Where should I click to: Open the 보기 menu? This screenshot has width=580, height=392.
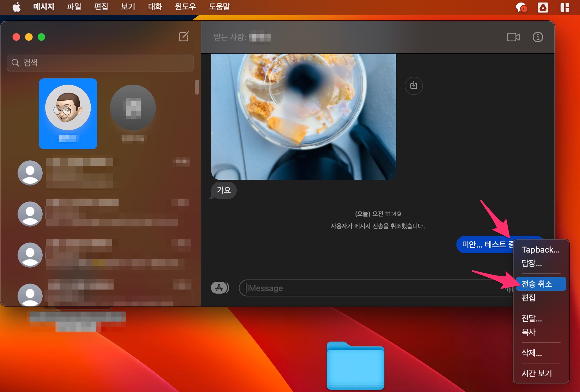click(128, 7)
